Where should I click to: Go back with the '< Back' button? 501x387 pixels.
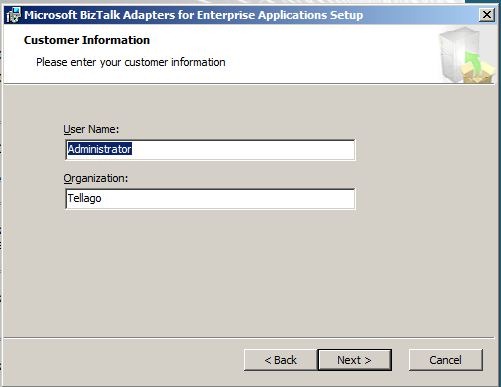click(x=281, y=360)
